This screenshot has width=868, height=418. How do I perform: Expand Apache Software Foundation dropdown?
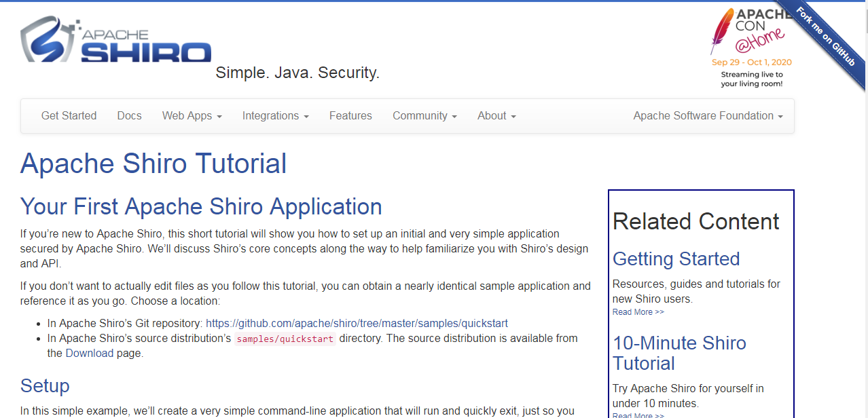pos(708,116)
